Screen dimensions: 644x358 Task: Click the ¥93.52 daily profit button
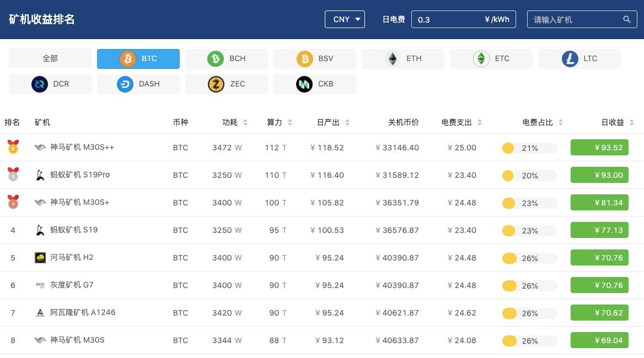coord(599,148)
